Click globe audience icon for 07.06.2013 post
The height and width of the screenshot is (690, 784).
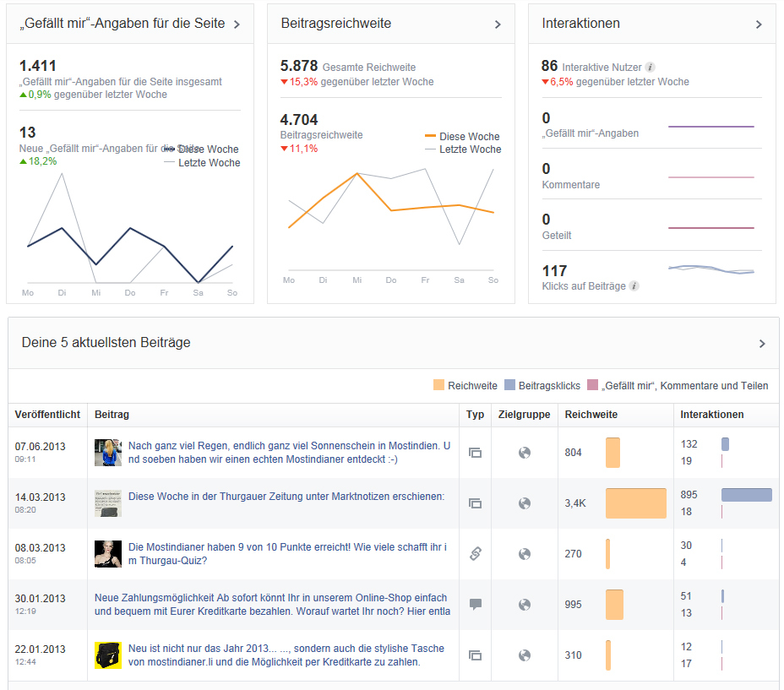[x=525, y=453]
